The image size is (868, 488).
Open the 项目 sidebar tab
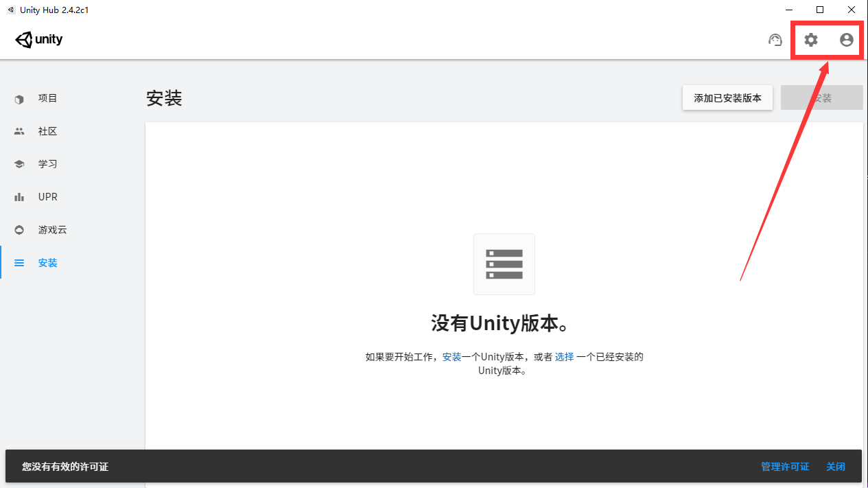point(69,99)
